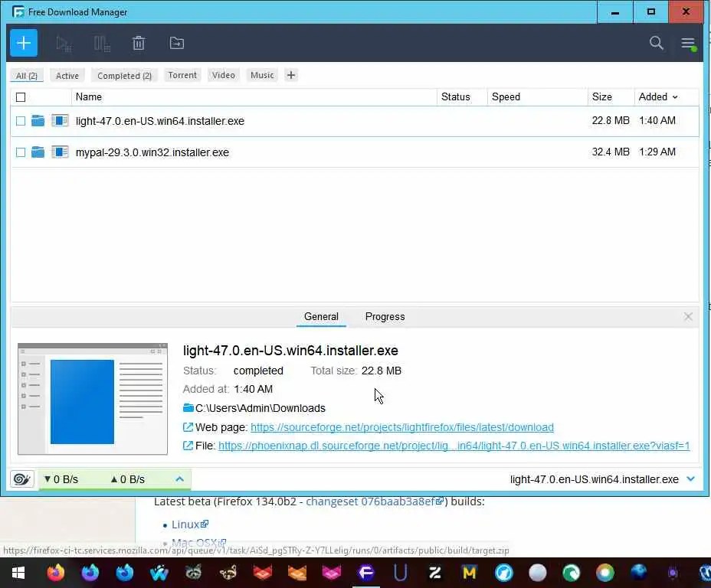Click the 1:40 AM added time cell
Viewport: 711px width, 588px height.
click(x=657, y=120)
